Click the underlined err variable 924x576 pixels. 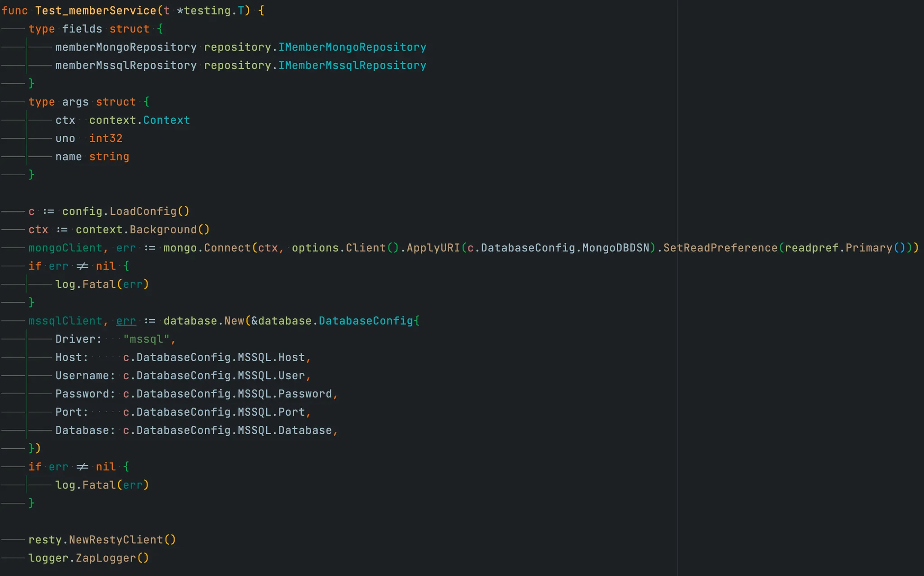126,321
